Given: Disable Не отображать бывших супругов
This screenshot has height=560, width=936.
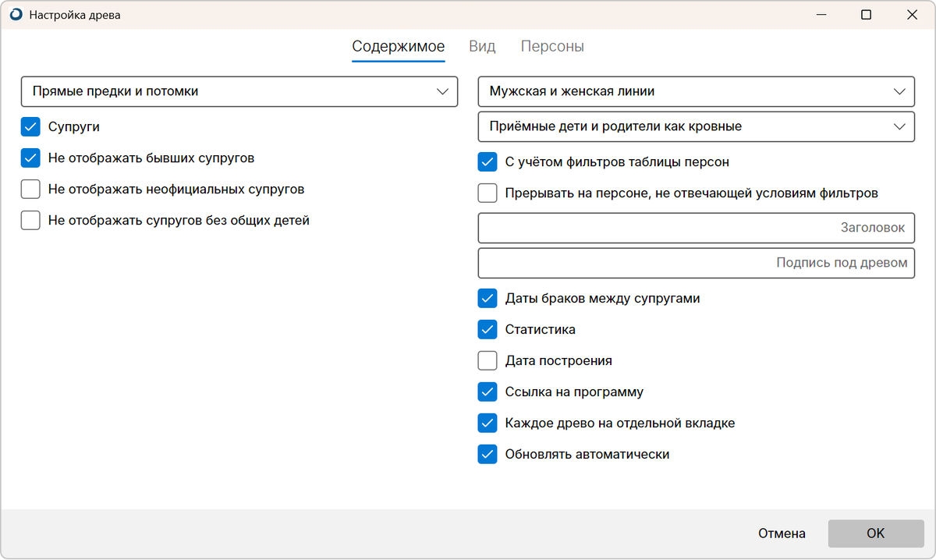Looking at the screenshot, I should (30, 158).
